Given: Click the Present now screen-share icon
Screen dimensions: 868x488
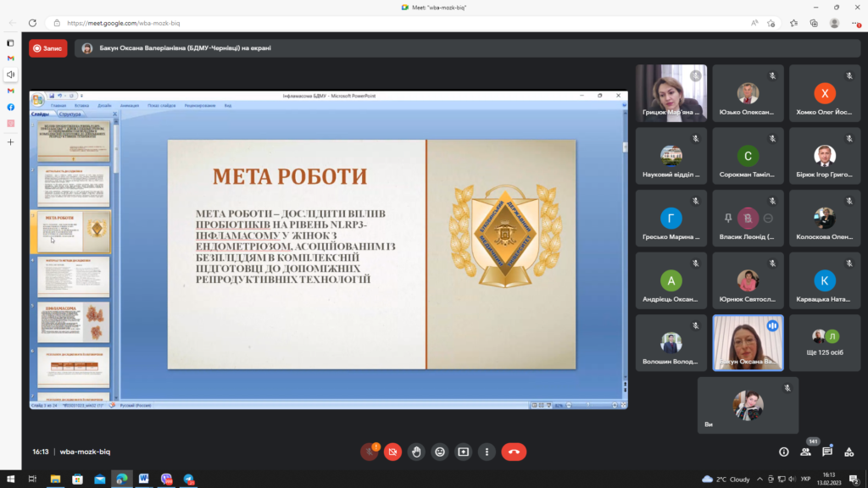Looking at the screenshot, I should tap(464, 452).
